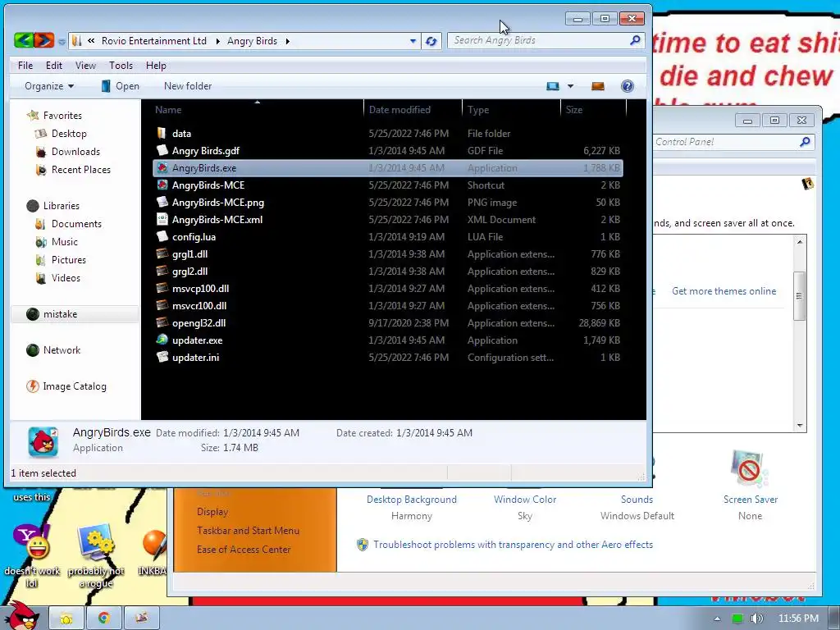Click the New folder button

coord(188,86)
